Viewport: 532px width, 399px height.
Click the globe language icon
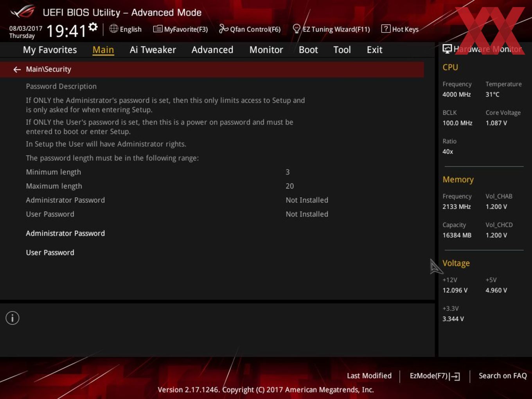pos(113,29)
